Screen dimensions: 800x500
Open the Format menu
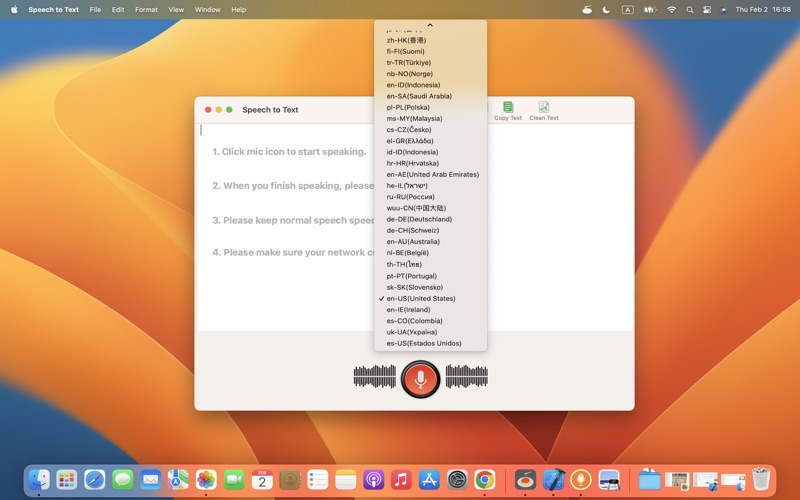tap(146, 10)
